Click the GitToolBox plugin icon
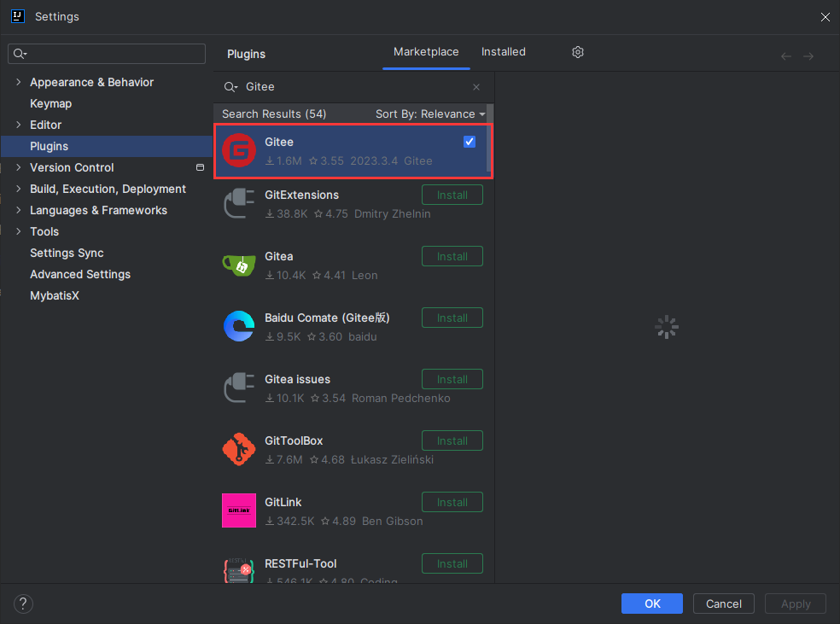Screen dimensions: 840x624 239,449
